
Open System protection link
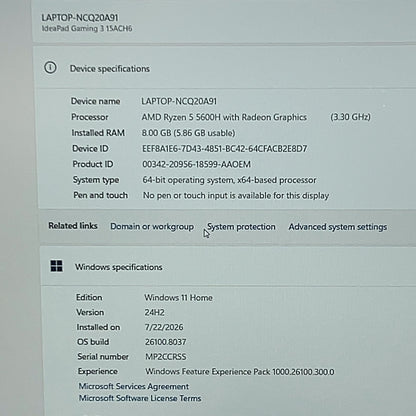(x=241, y=227)
